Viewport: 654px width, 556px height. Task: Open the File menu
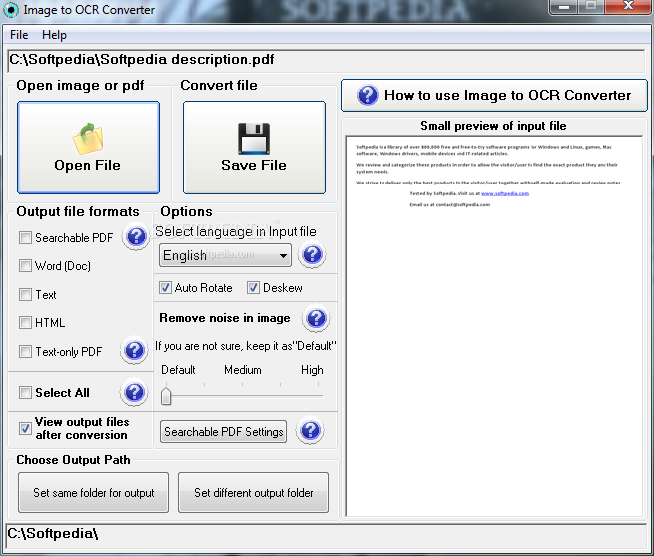(x=19, y=35)
